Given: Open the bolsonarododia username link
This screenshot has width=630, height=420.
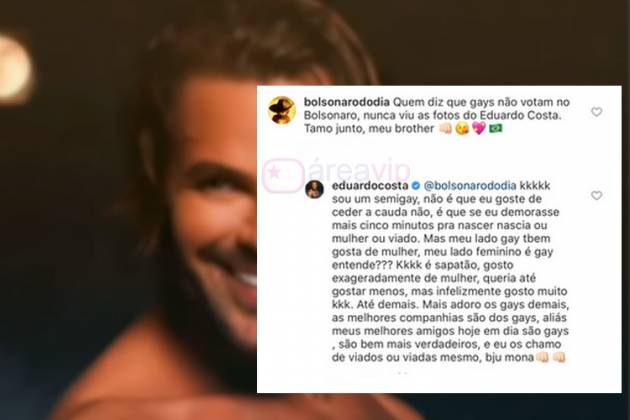Looking at the screenshot, I should [346, 102].
